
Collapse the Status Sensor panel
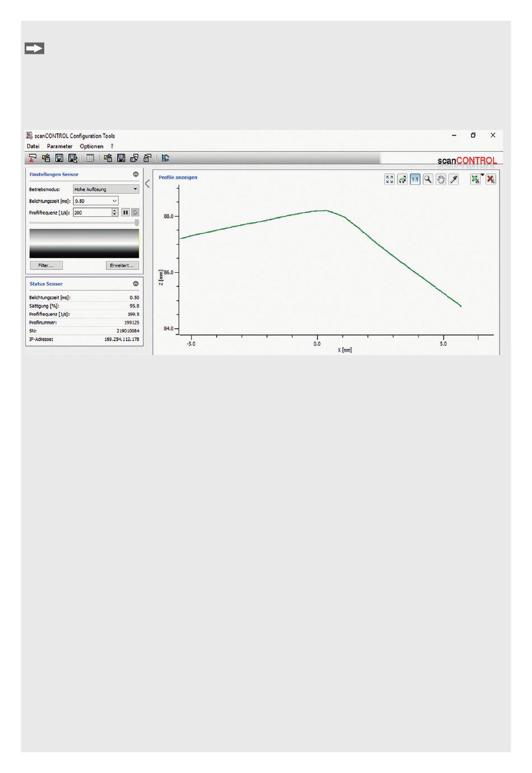[x=136, y=283]
